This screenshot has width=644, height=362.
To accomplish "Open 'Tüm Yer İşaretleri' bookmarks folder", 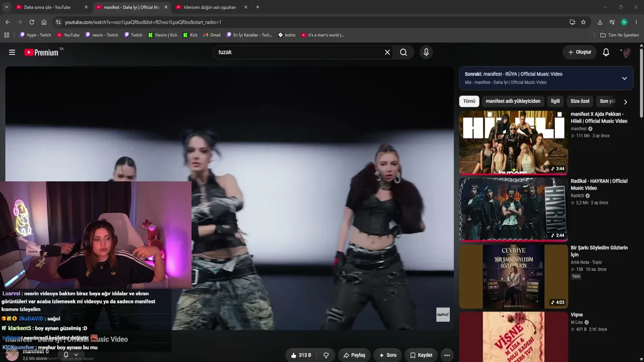I will (619, 35).
